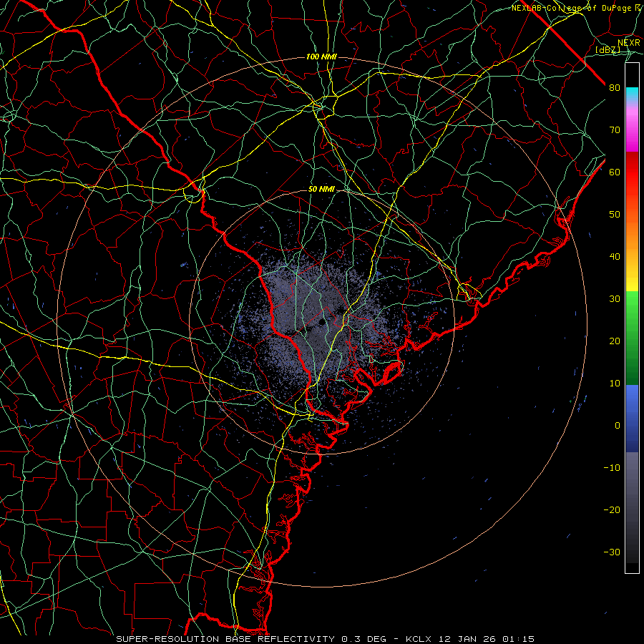This screenshot has height=644, width=644.
Task: Click the dark radar site hole in echo center
Action: (321, 321)
